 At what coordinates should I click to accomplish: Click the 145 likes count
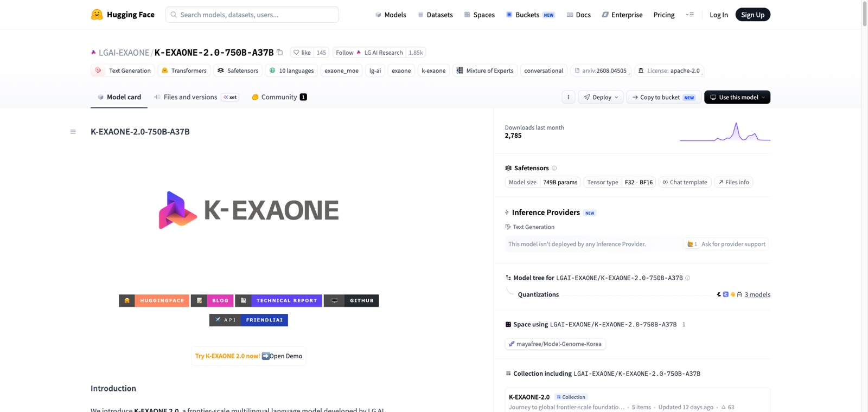321,53
